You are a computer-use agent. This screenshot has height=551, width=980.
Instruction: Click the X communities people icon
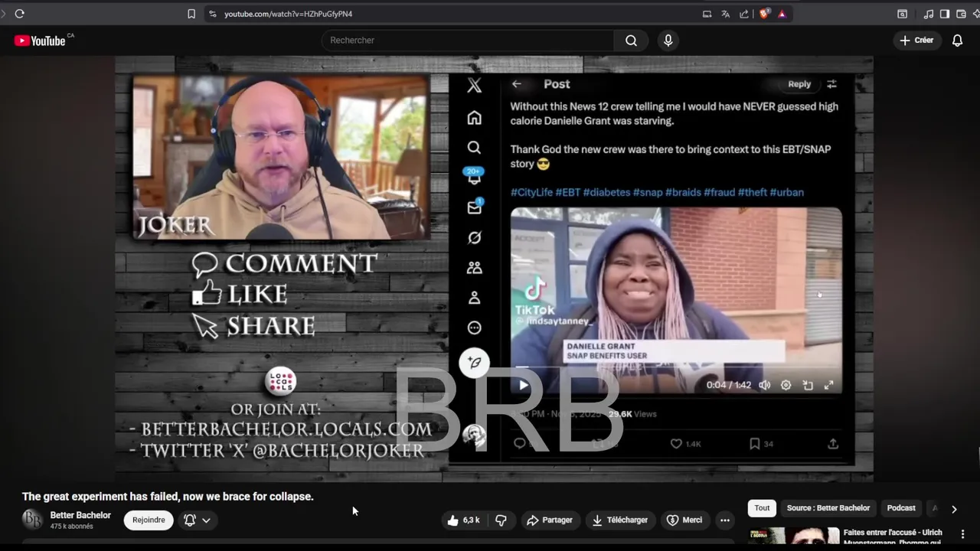pyautogui.click(x=475, y=268)
